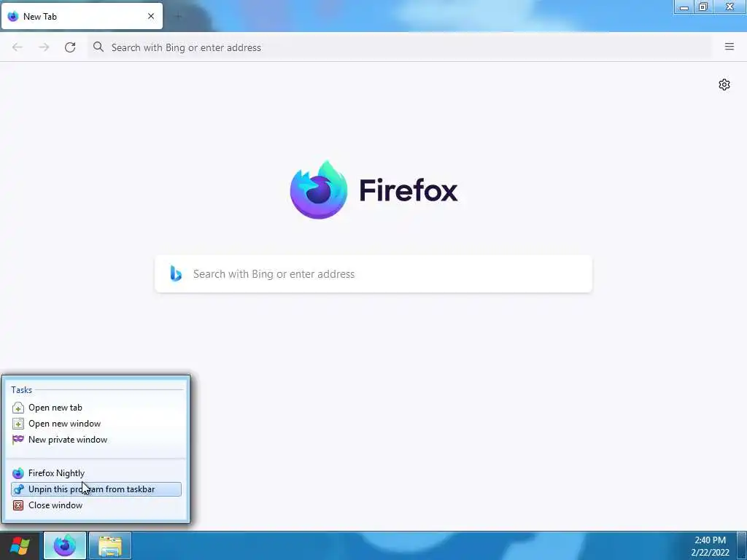Select New private window task
This screenshot has width=747, height=560.
96,440
